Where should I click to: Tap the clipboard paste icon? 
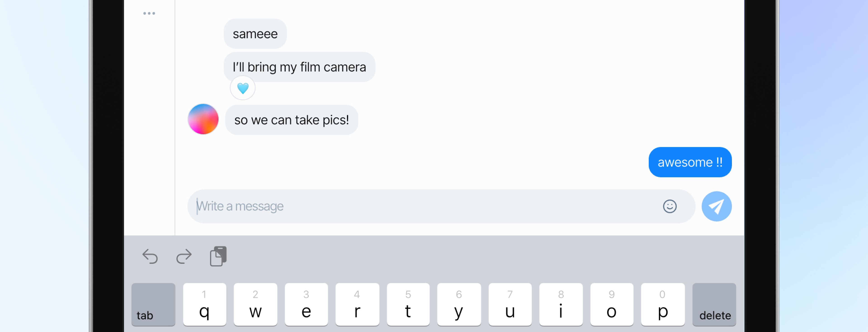tap(218, 256)
